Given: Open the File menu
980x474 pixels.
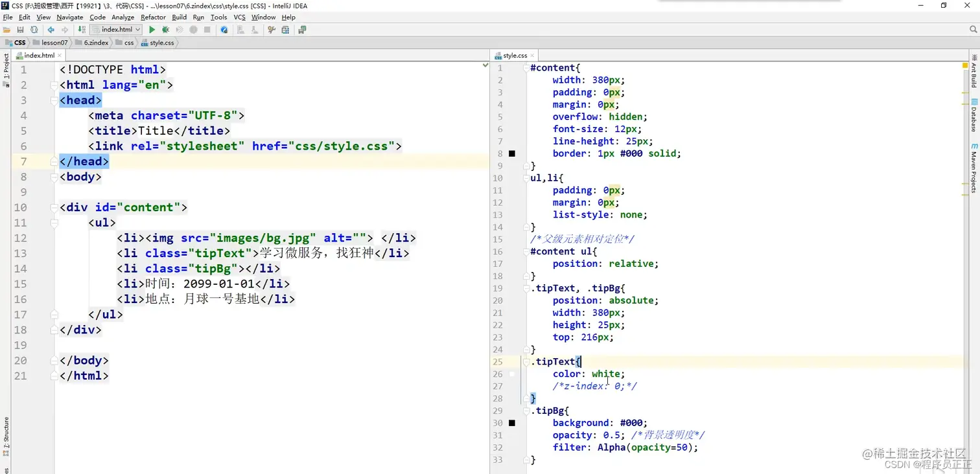Looking at the screenshot, I should tap(8, 17).
